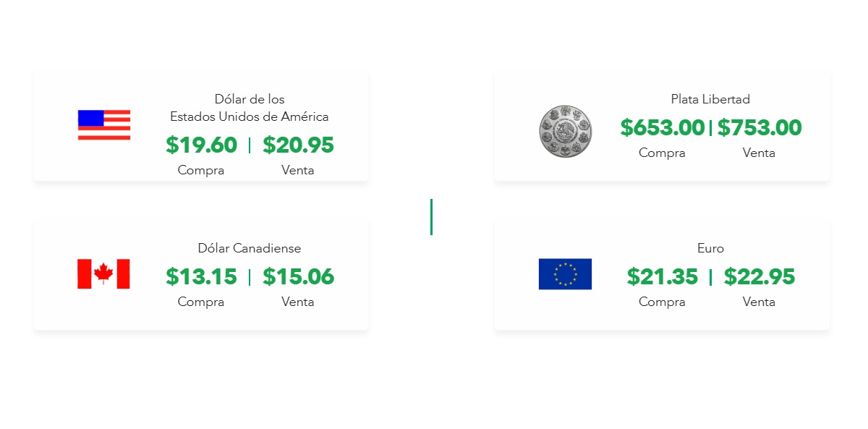Viewport: 868px width, 429px height.
Task: Click the Plata Libertad Compra price $653.00
Action: tap(663, 128)
